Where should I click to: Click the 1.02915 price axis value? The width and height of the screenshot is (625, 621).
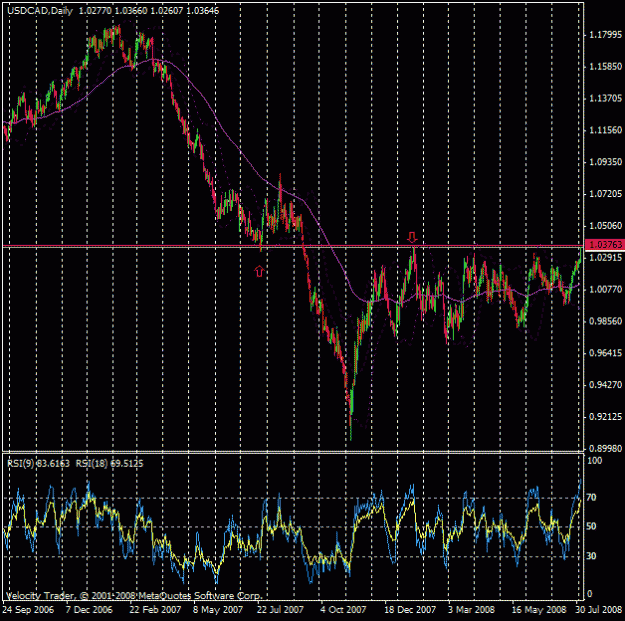point(605,257)
